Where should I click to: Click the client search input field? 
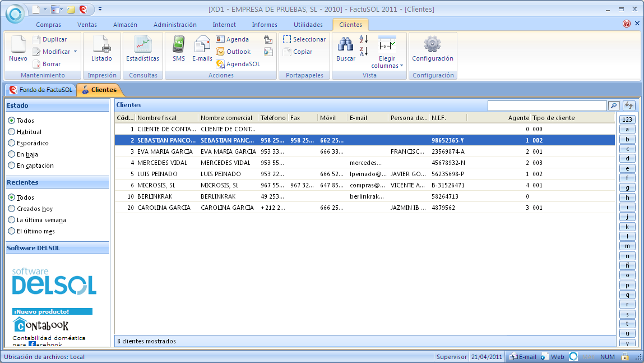[546, 105]
